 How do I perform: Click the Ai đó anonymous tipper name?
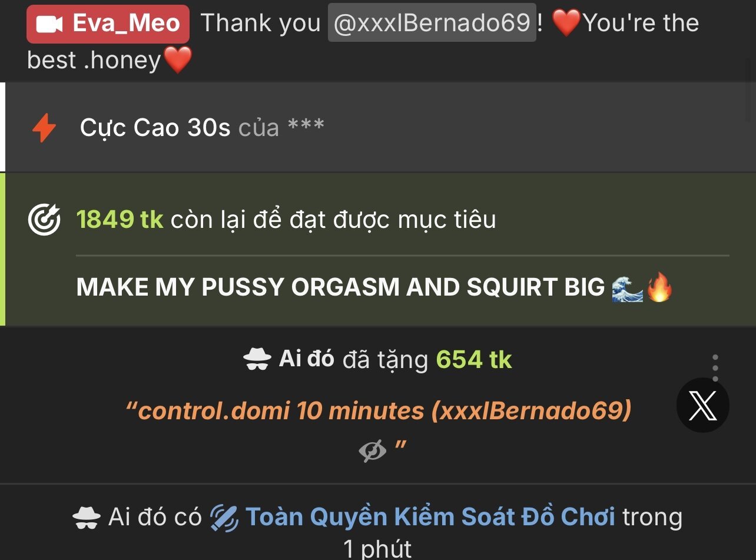306,359
